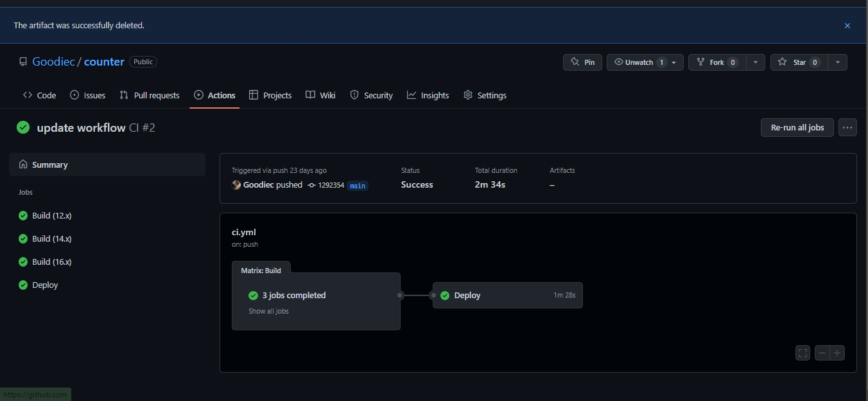Switch to the Pull requests tab
Image resolution: width=868 pixels, height=401 pixels.
pyautogui.click(x=150, y=95)
